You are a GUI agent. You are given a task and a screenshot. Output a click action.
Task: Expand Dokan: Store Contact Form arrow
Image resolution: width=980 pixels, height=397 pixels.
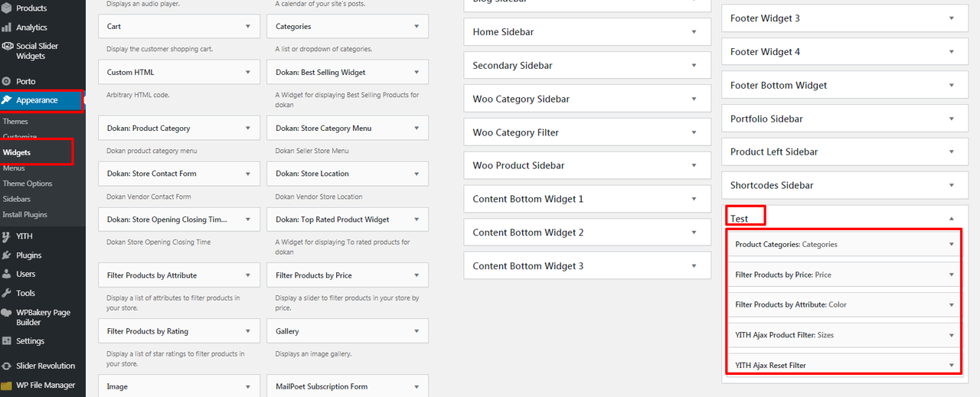[248, 174]
